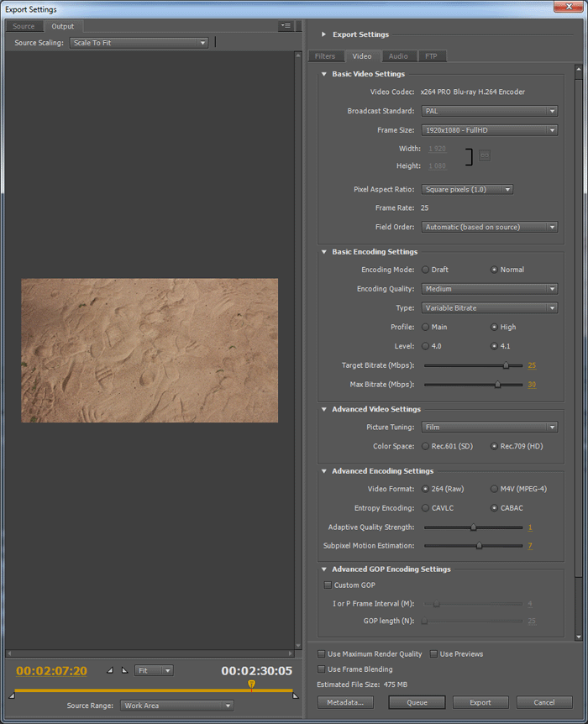Image resolution: width=588 pixels, height=724 pixels.
Task: Click the Set In Point icon
Action: 110,670
